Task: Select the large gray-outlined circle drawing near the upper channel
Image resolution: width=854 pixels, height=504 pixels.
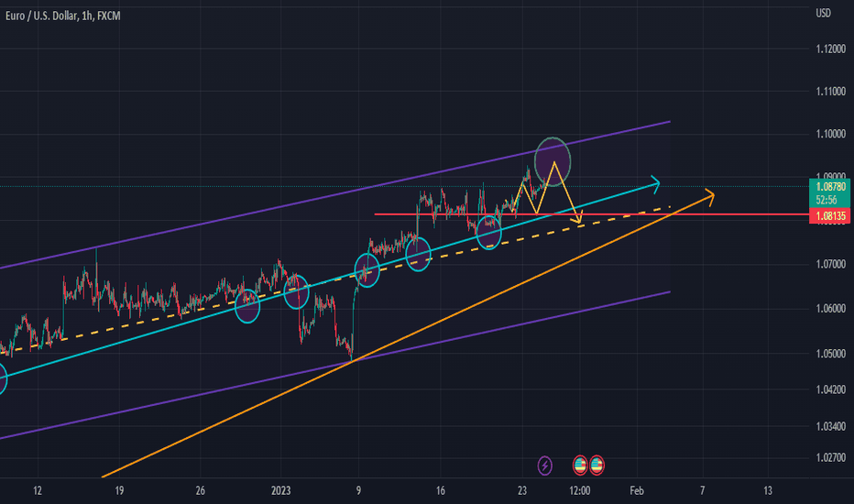Action: click(x=553, y=162)
